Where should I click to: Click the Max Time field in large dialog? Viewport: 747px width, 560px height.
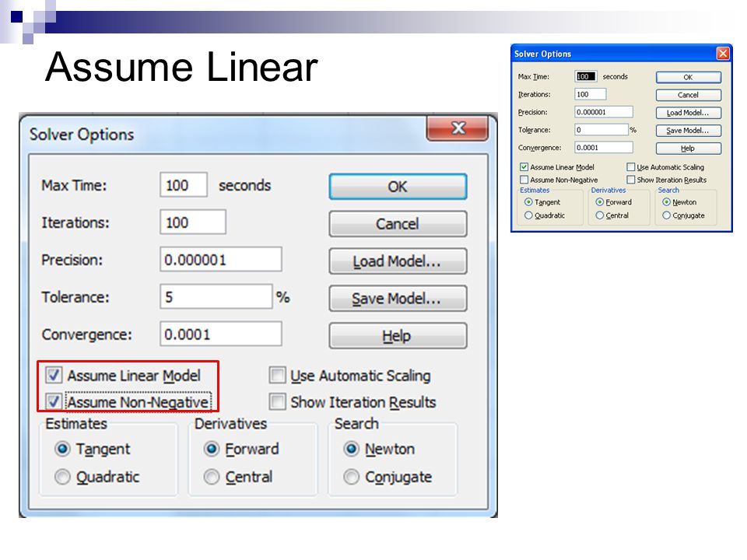(184, 185)
